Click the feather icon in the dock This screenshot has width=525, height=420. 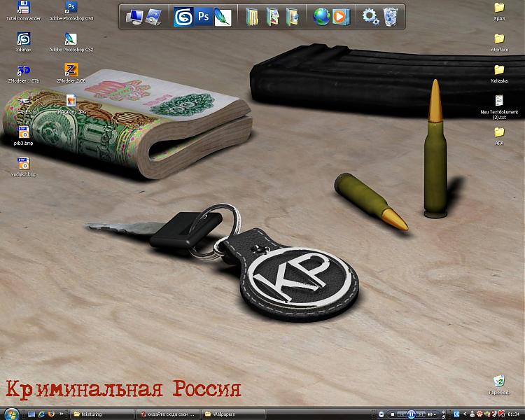tap(223, 16)
